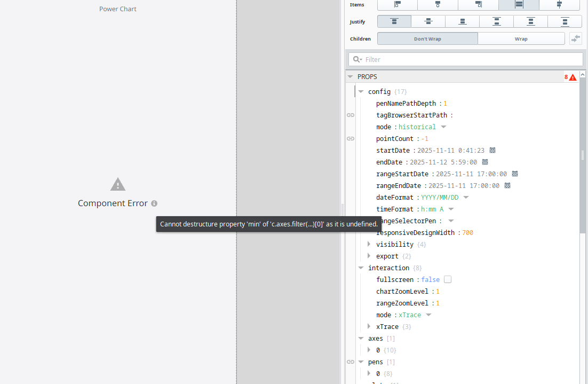Open timeFormat dropdown
Screen dimensions: 588x384
tap(451, 209)
